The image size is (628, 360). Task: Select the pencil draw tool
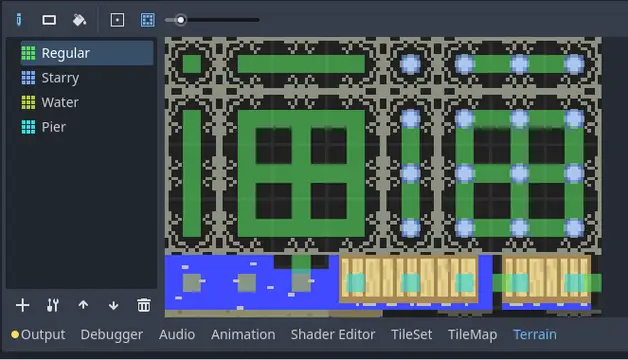coord(19,20)
